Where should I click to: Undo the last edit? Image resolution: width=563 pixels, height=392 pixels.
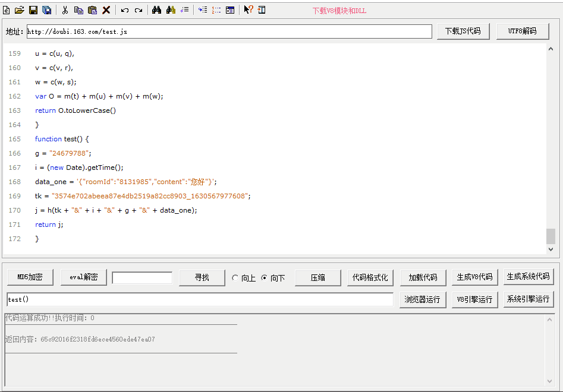[125, 10]
